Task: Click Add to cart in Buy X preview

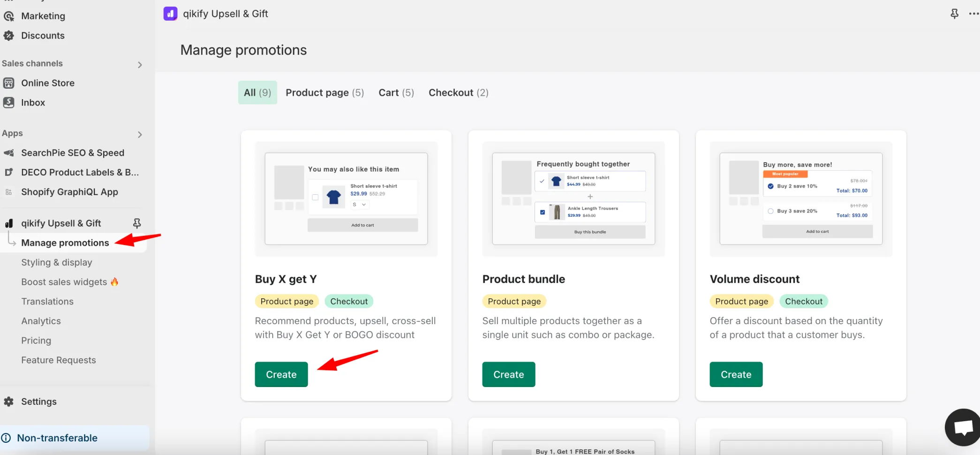Action: (362, 225)
